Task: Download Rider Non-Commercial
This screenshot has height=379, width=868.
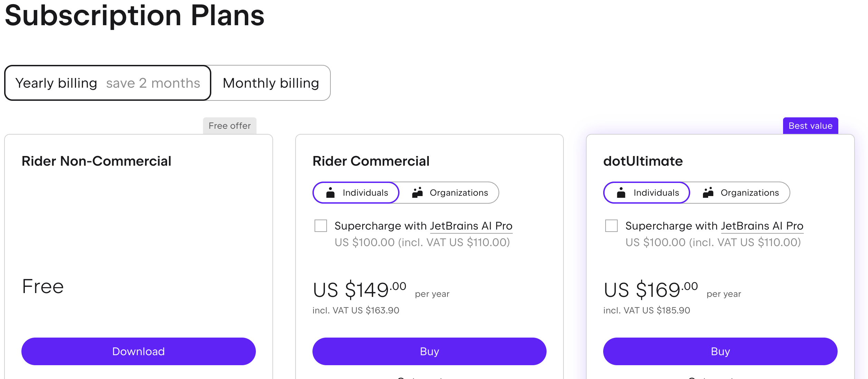Action: (138, 351)
